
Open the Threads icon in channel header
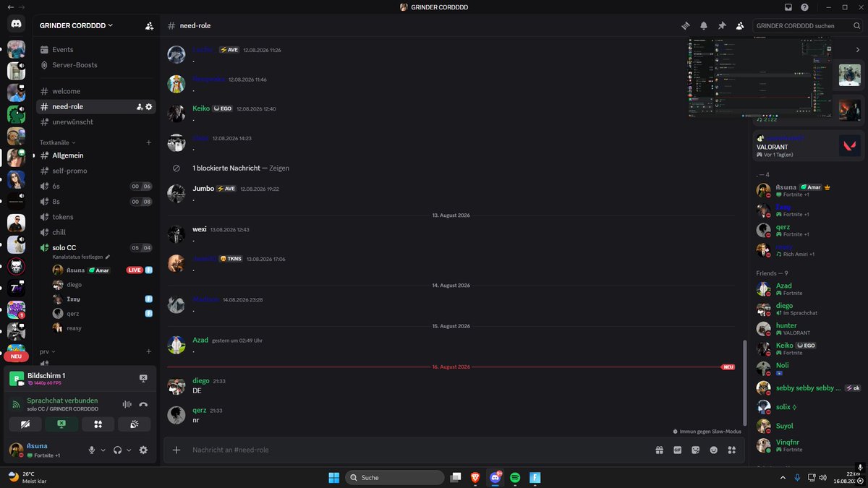(x=686, y=25)
